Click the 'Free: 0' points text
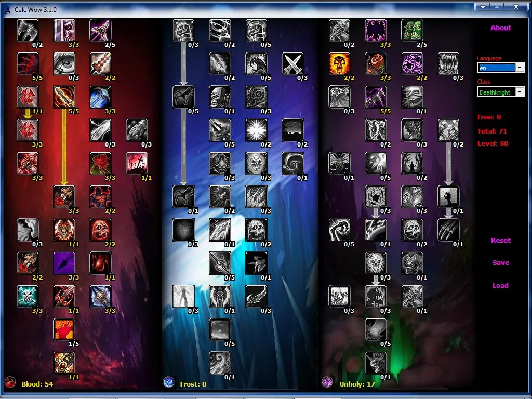This screenshot has height=399, width=532. point(489,117)
